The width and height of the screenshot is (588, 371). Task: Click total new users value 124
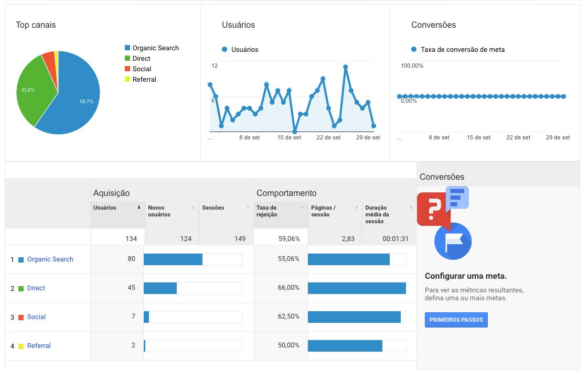coord(186,239)
